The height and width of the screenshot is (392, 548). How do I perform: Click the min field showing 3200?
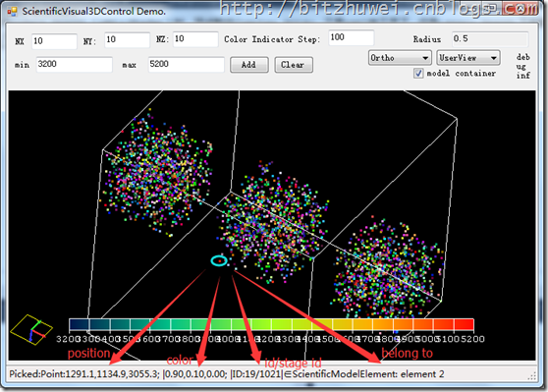coord(75,65)
